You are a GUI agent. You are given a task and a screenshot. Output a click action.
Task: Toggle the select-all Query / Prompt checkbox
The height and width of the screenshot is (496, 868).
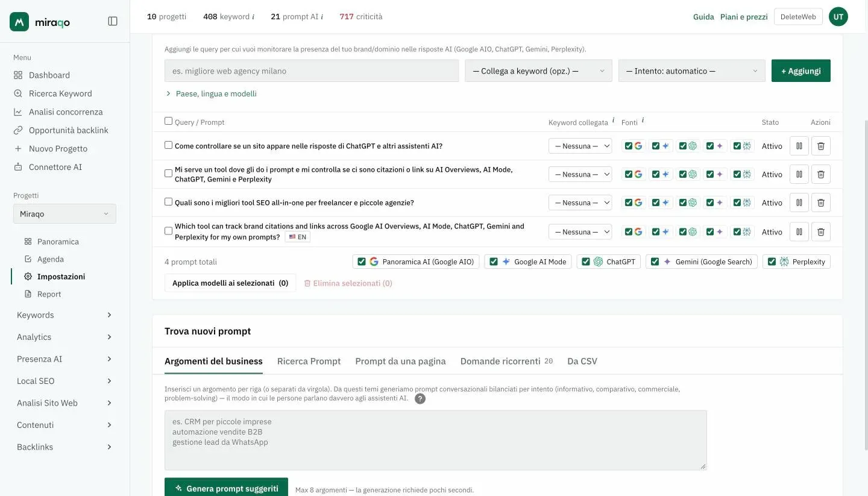(169, 121)
